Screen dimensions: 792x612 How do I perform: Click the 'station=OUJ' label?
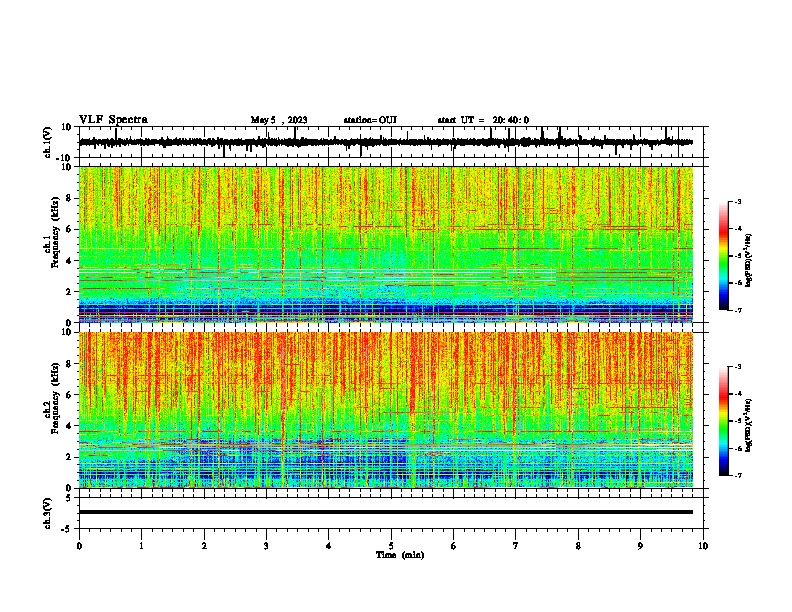370,120
